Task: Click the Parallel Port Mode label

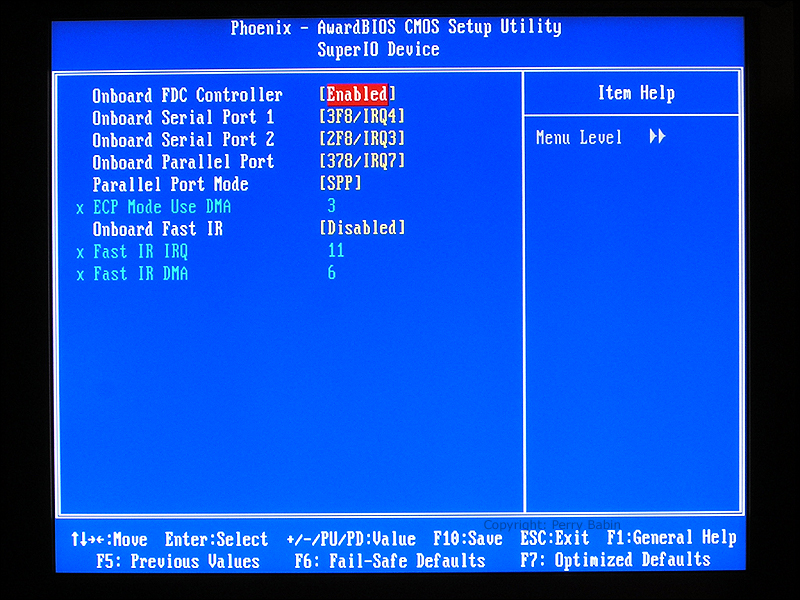Action: [x=170, y=184]
